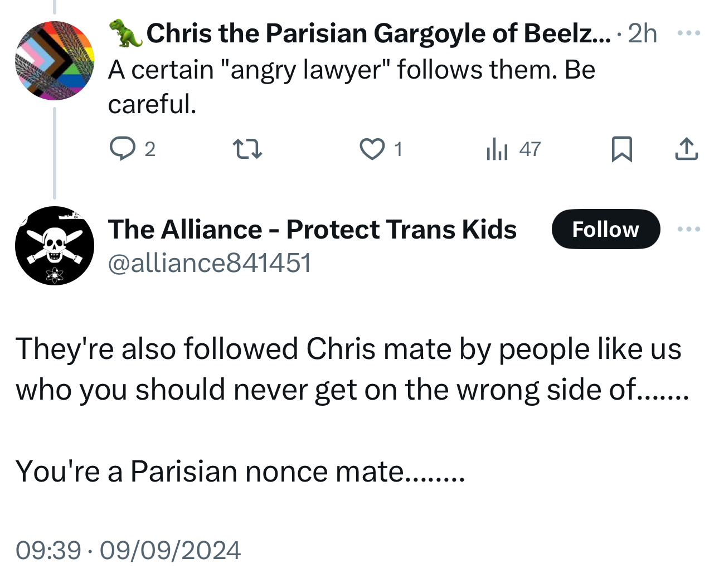Click the share upload icon
This screenshot has height=588, width=719.
click(x=686, y=149)
